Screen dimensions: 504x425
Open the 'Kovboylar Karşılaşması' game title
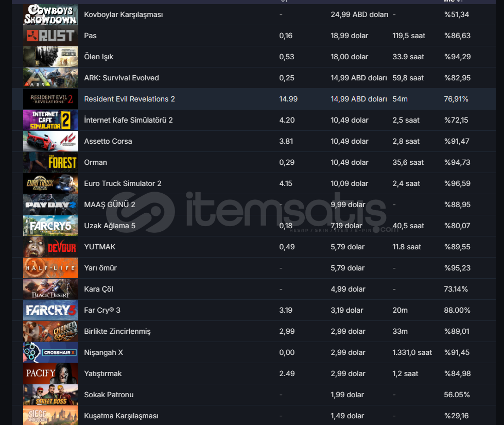[x=124, y=14]
